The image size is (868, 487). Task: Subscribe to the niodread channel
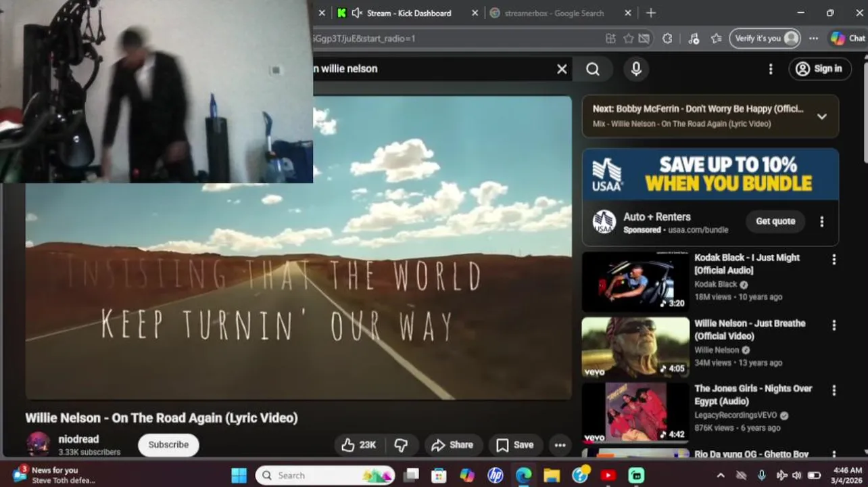click(168, 445)
